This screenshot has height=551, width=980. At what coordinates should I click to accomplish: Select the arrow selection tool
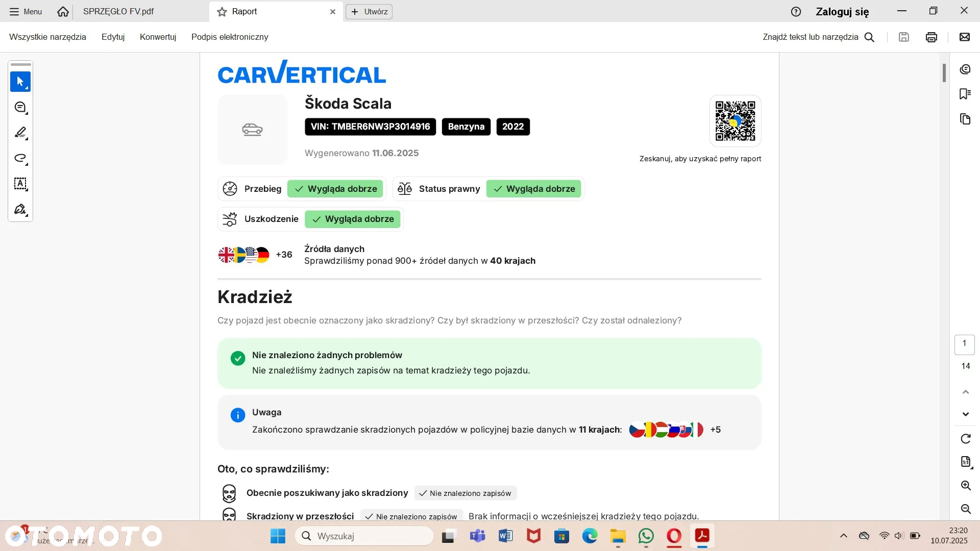point(20,82)
